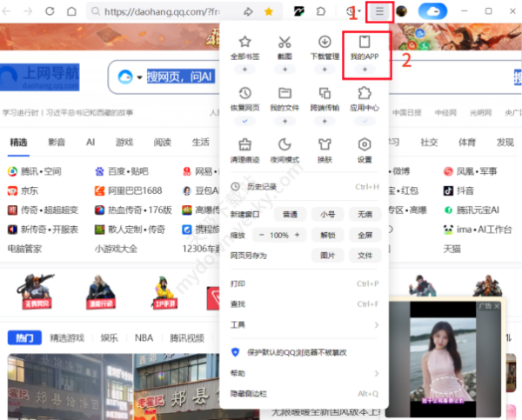Open 全部书签 bookmarks icon in menu
Image resolution: width=522 pixels, height=420 pixels.
point(244,43)
